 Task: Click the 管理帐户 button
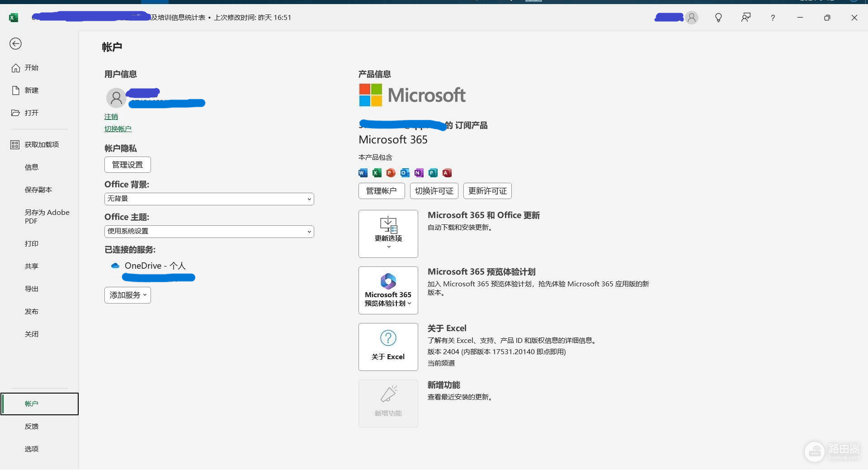click(x=382, y=191)
